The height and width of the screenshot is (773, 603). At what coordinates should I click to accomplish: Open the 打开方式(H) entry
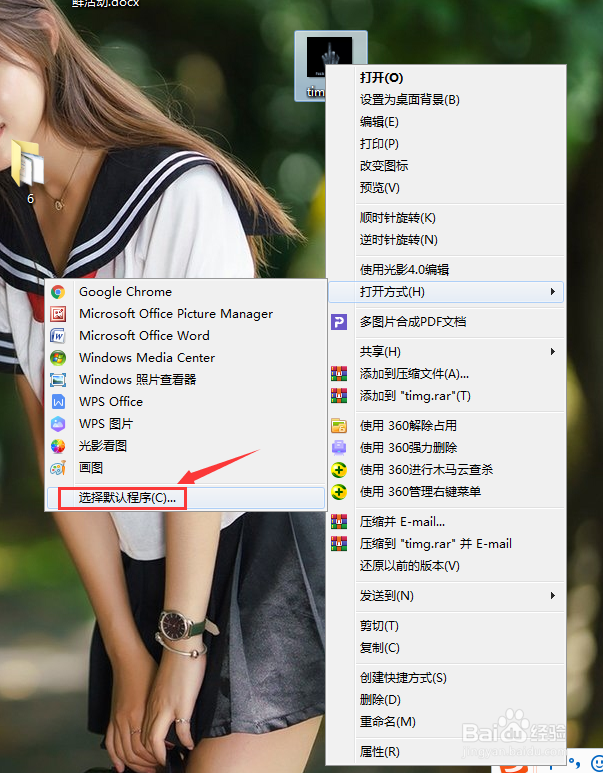point(446,292)
